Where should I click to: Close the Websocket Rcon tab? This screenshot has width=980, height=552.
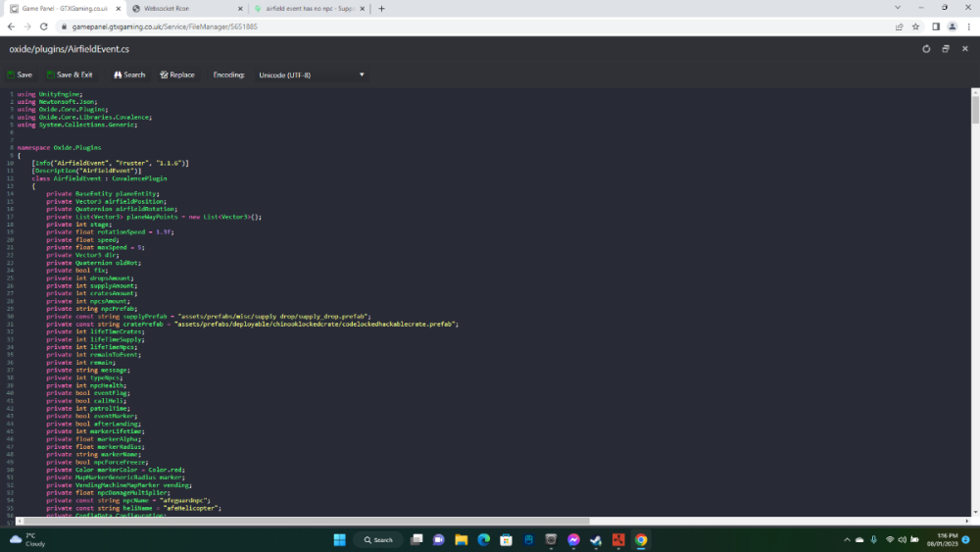click(x=240, y=9)
